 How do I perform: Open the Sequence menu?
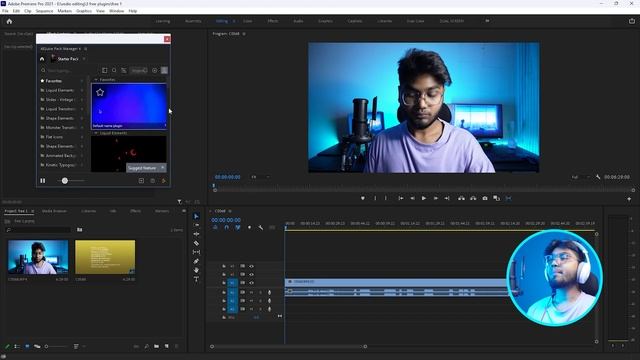coord(44,11)
